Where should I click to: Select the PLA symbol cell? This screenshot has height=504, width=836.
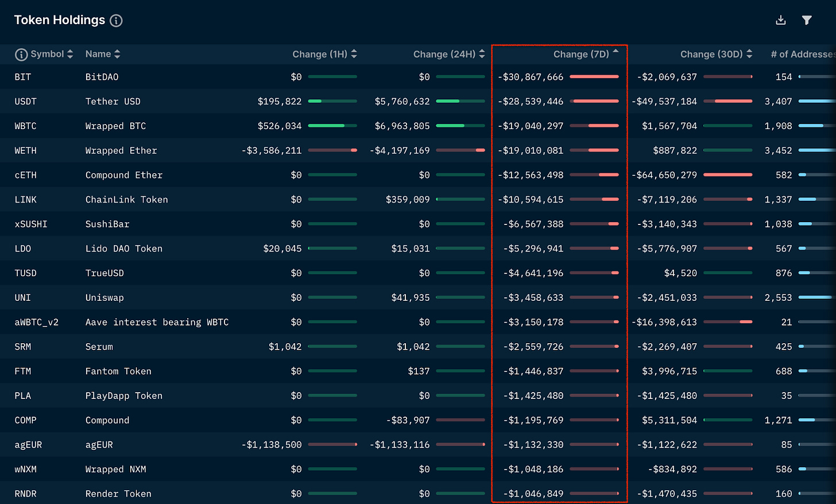point(23,396)
